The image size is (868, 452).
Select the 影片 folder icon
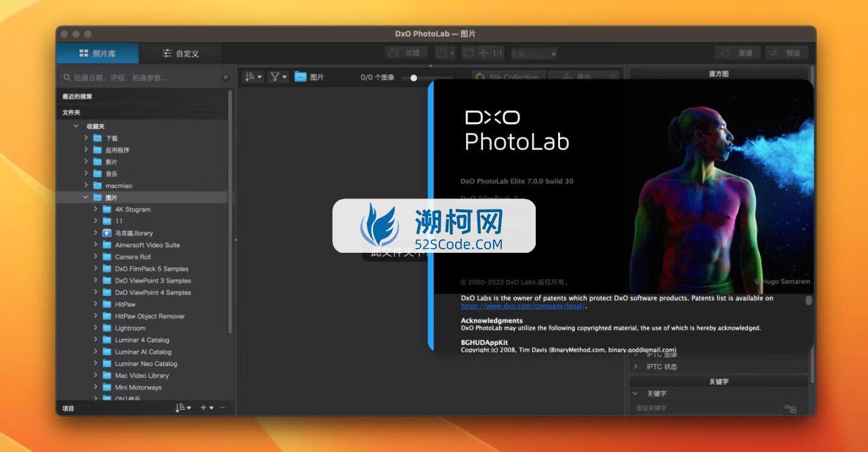coord(97,162)
